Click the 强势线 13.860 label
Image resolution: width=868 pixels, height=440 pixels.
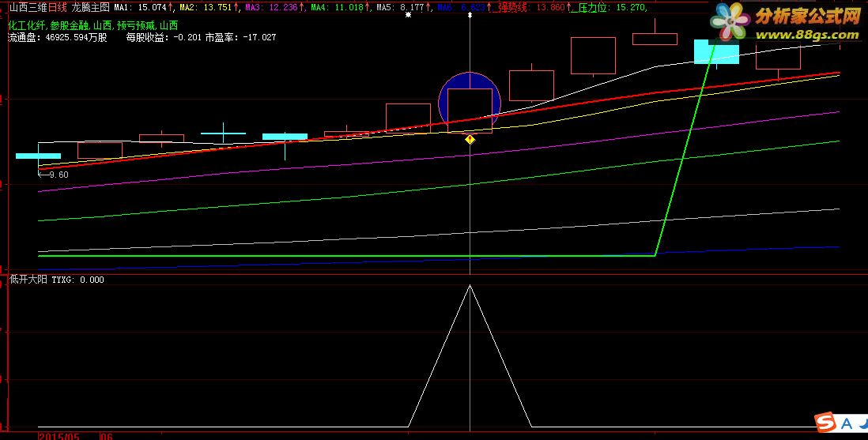pyautogui.click(x=531, y=8)
